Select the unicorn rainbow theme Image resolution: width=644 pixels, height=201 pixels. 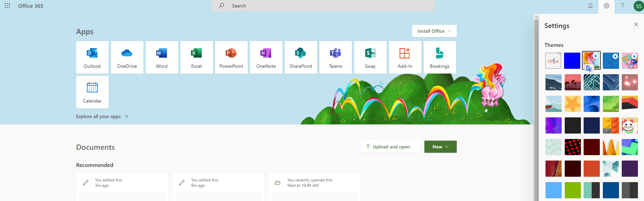tap(591, 61)
